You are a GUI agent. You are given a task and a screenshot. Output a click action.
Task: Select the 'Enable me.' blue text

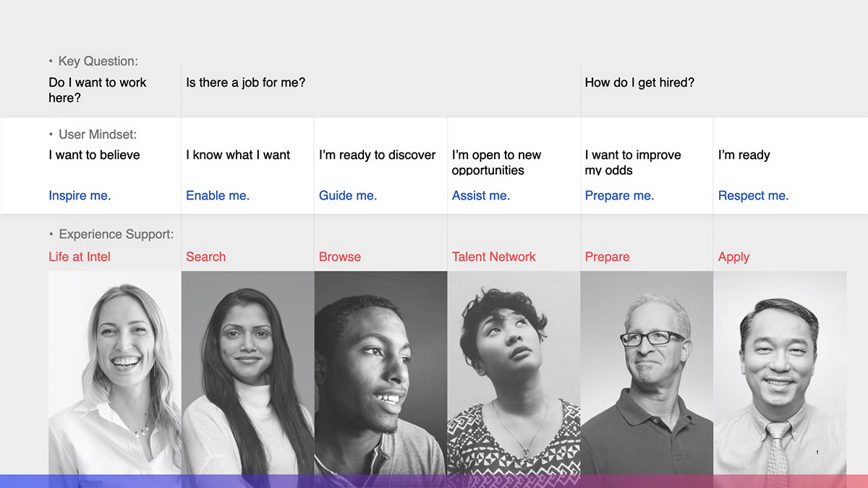[x=218, y=195]
